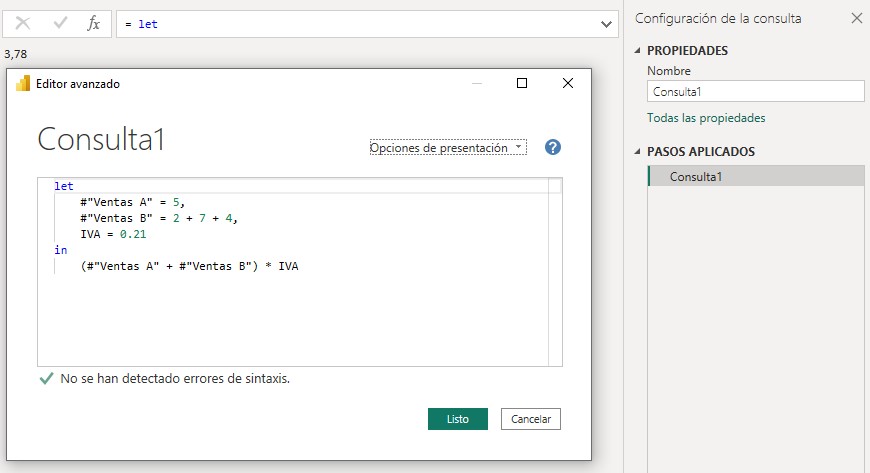Confirm changes with the Listo button
The height and width of the screenshot is (473, 870).
pyautogui.click(x=458, y=419)
